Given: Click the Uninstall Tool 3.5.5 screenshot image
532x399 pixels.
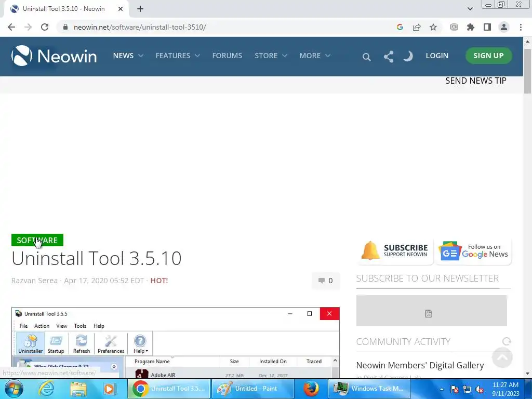Looking at the screenshot, I should 176,343.
